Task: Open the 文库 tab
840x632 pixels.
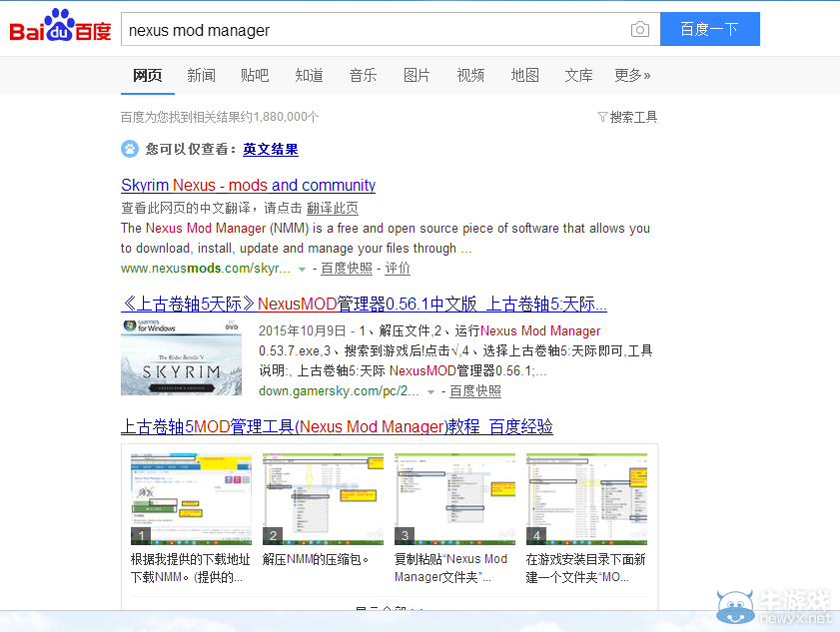Action: (x=578, y=75)
